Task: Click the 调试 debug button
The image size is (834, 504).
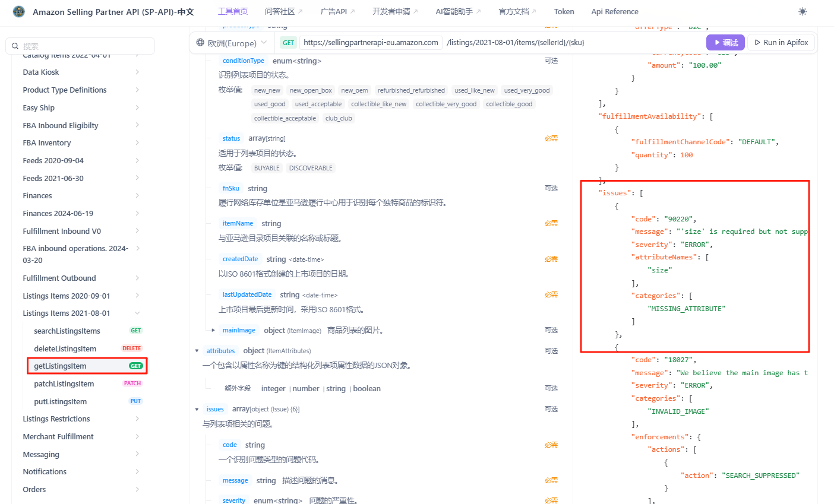Action: coord(725,43)
